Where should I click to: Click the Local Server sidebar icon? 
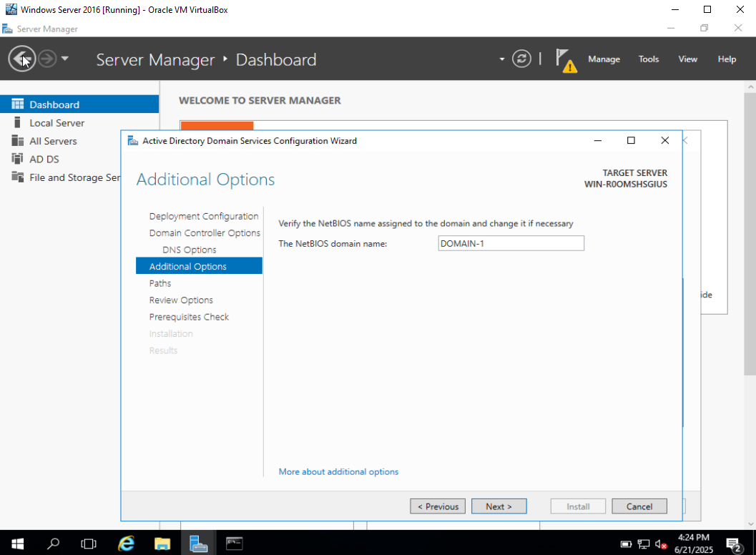[17, 122]
